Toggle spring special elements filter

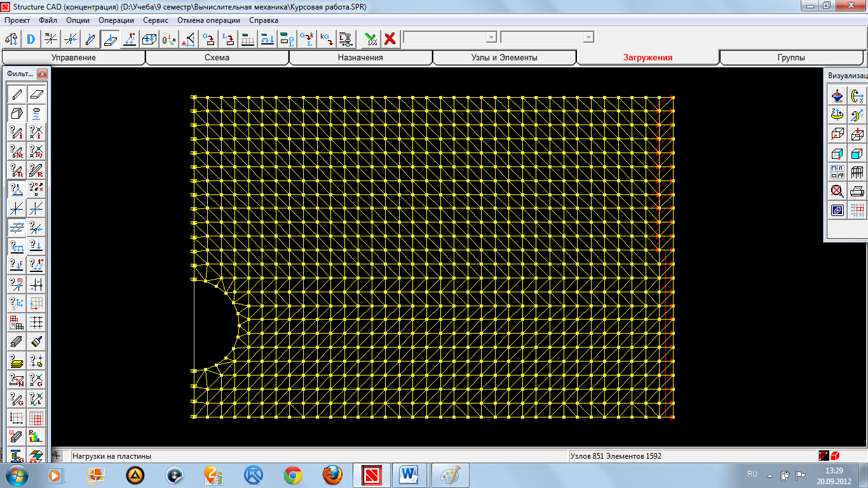coord(37,114)
